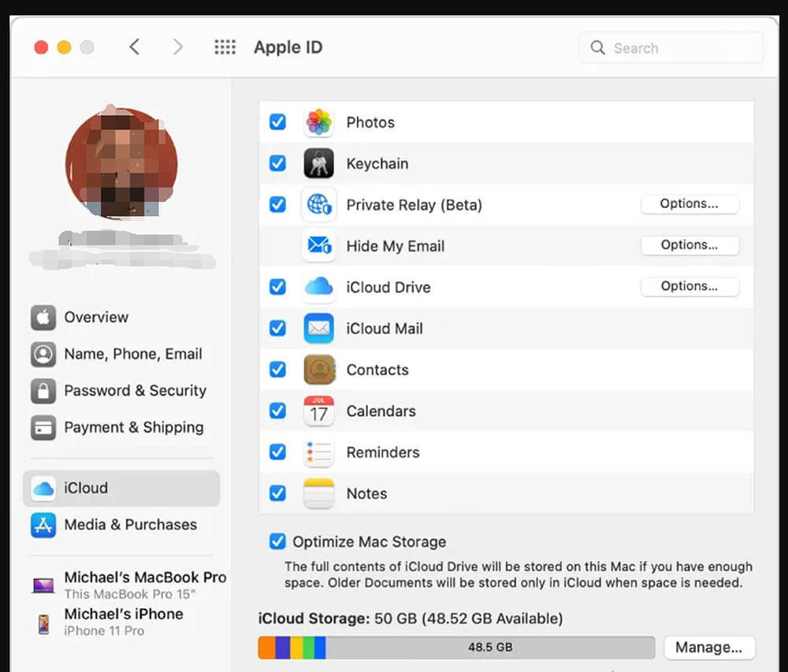Open iCloud Drive Options
Viewport: 788px width, 672px height.
pos(689,286)
